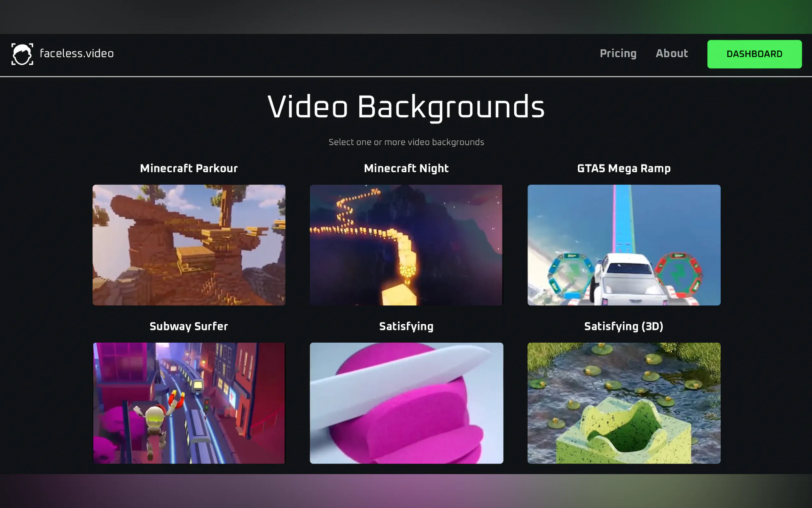Select the Minecraft Parkour background thumbnail
The height and width of the screenshot is (508, 812).
tap(189, 245)
